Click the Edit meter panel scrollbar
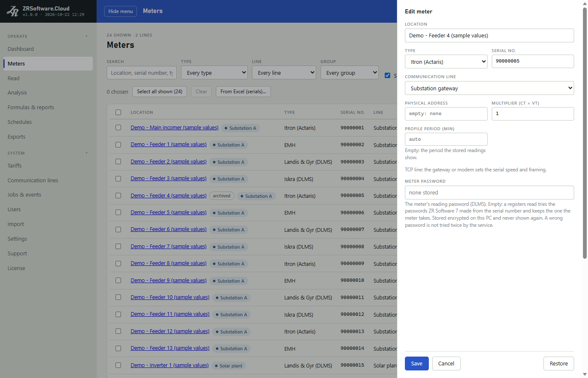This screenshot has height=378, width=588. tap(585, 133)
